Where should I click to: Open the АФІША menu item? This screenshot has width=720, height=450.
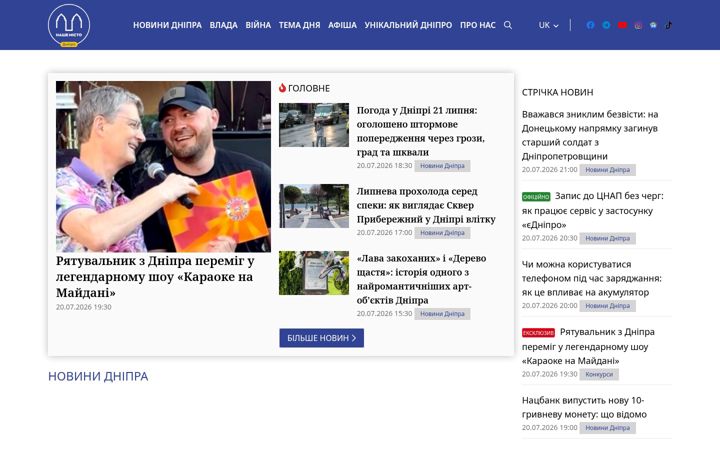point(342,25)
